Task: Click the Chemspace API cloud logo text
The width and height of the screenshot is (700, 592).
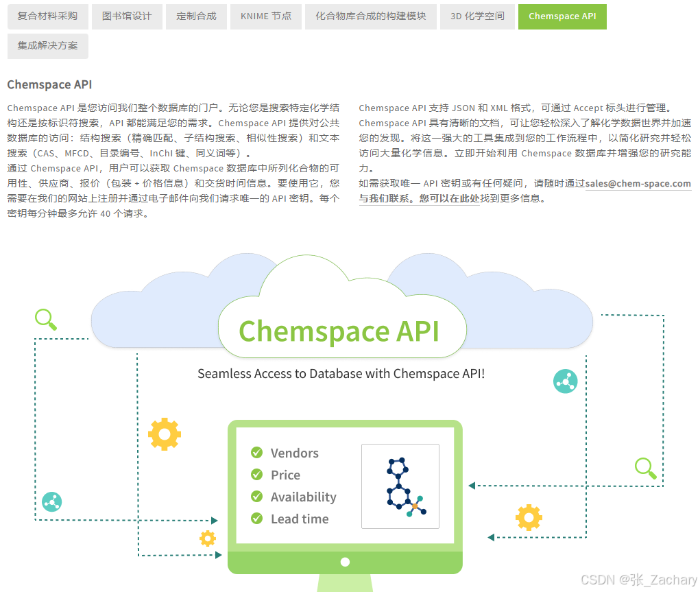Action: click(x=339, y=331)
